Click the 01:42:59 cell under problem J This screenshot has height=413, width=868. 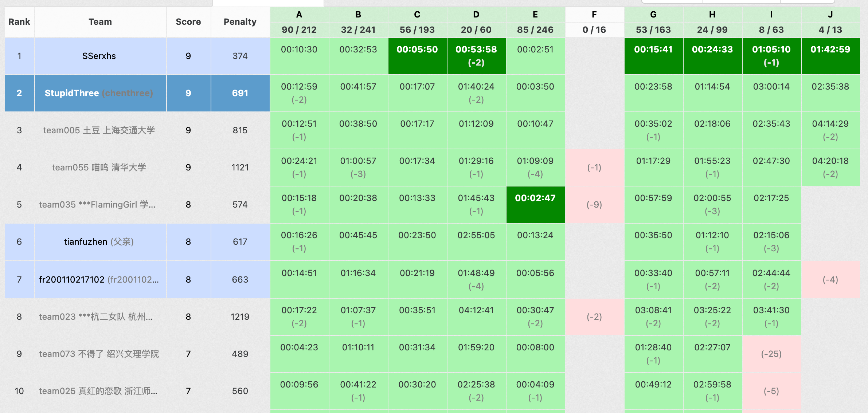(x=830, y=56)
